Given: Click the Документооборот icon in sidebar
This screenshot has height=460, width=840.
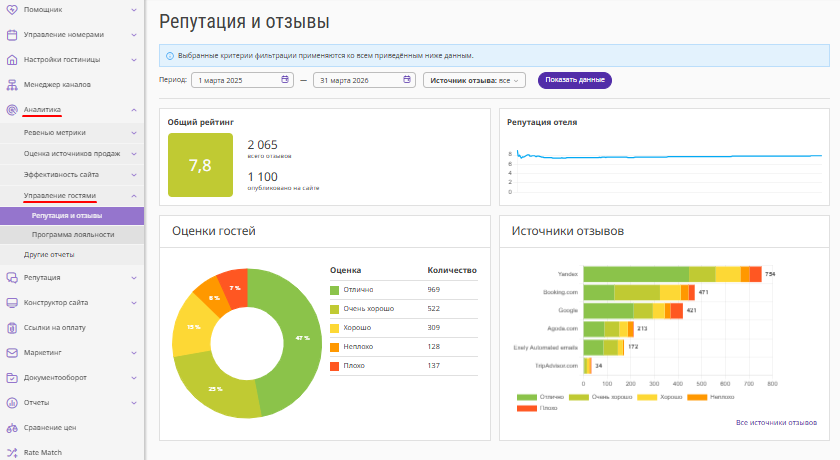Looking at the screenshot, I should [x=12, y=378].
